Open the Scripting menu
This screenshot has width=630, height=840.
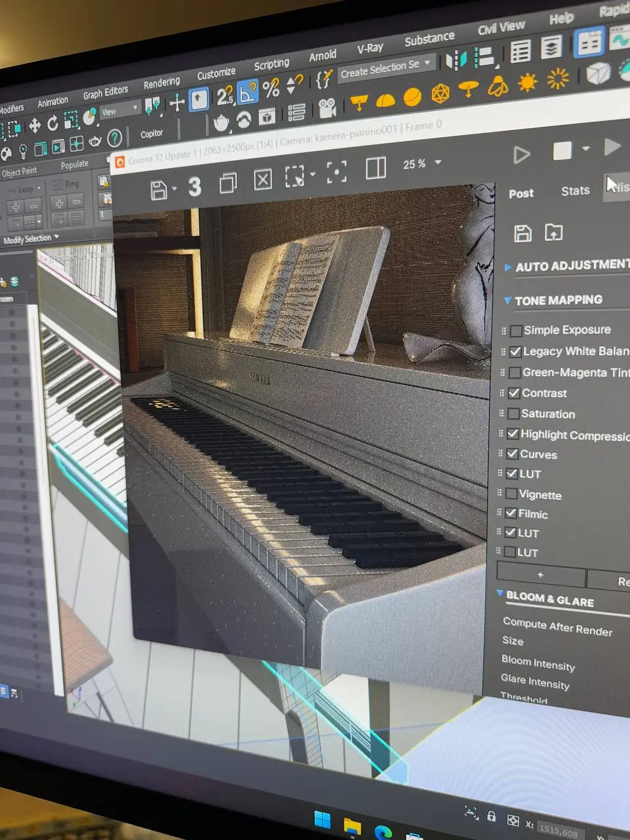271,64
